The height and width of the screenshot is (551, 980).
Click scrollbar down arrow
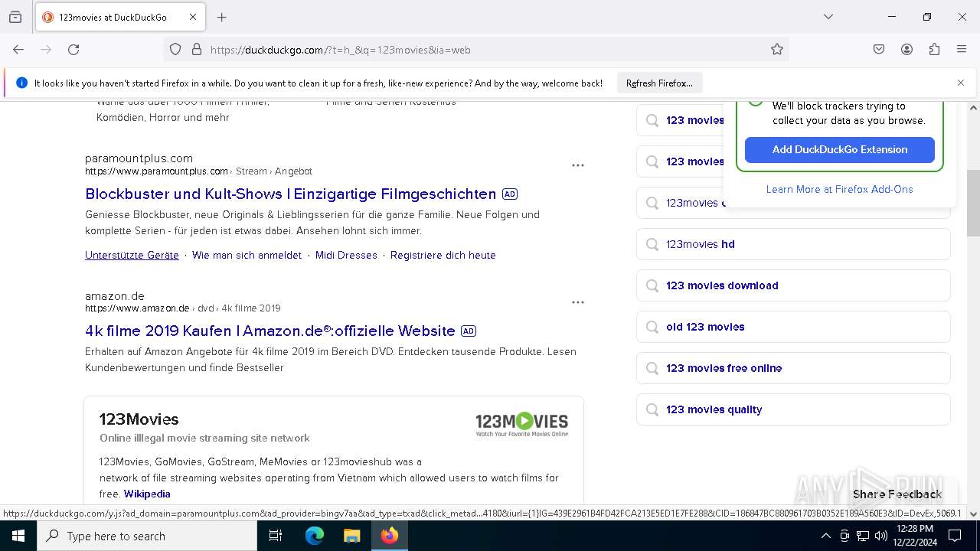[973, 514]
